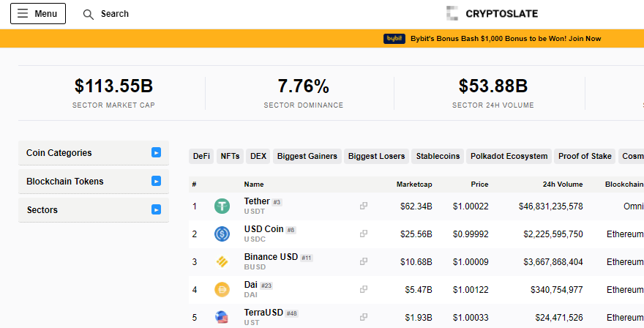This screenshot has width=644, height=328.
Task: Click the Sectors sidebar label
Action: pos(42,210)
